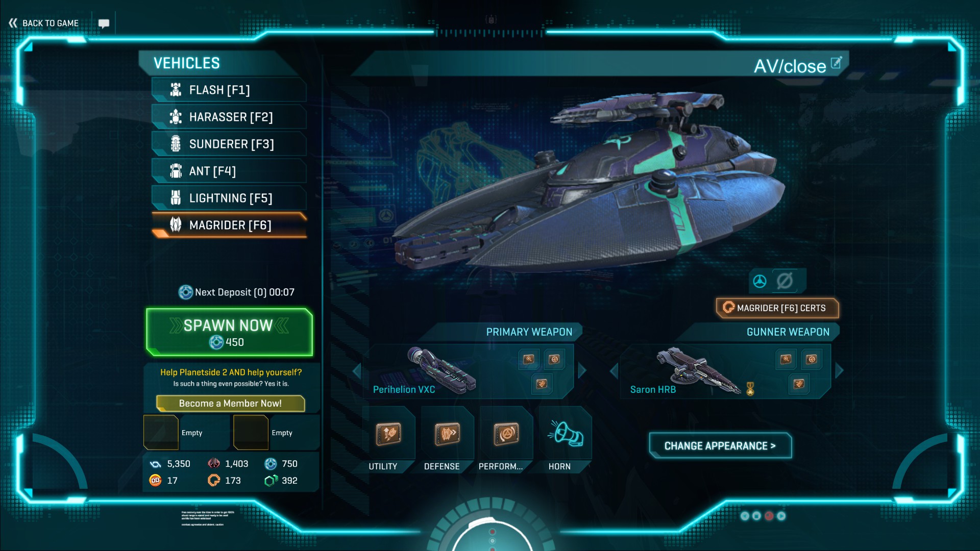Toggle the crossed-circle disable option
This screenshot has width=980, height=551.
785,281
